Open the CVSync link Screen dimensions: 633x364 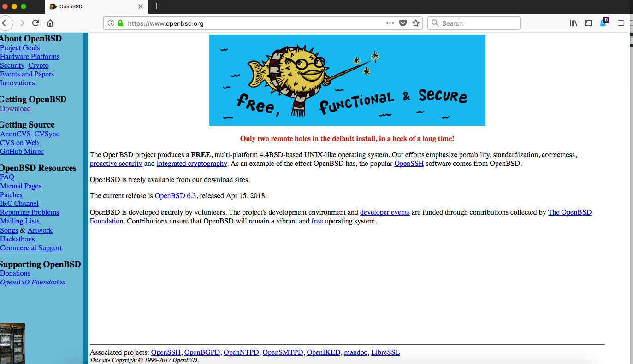click(47, 134)
